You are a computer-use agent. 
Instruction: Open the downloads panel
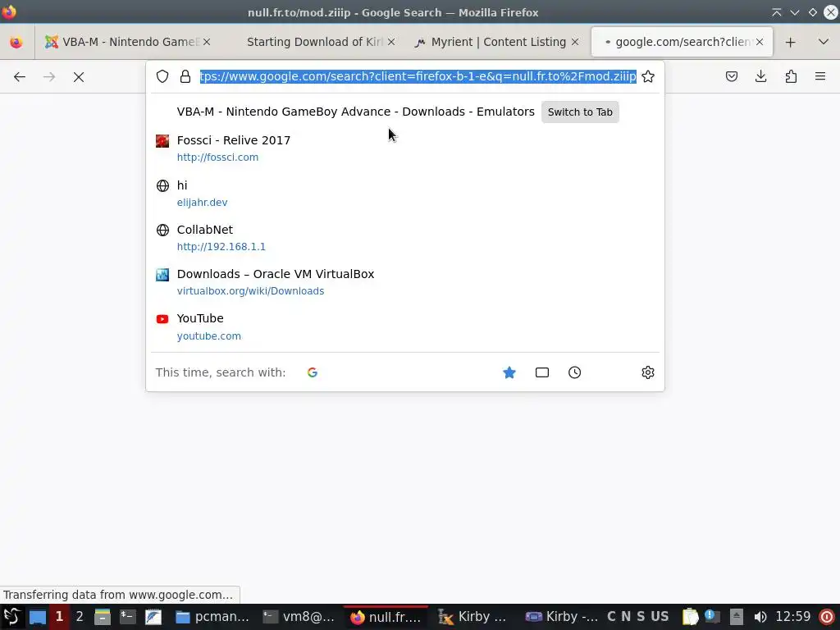(760, 76)
